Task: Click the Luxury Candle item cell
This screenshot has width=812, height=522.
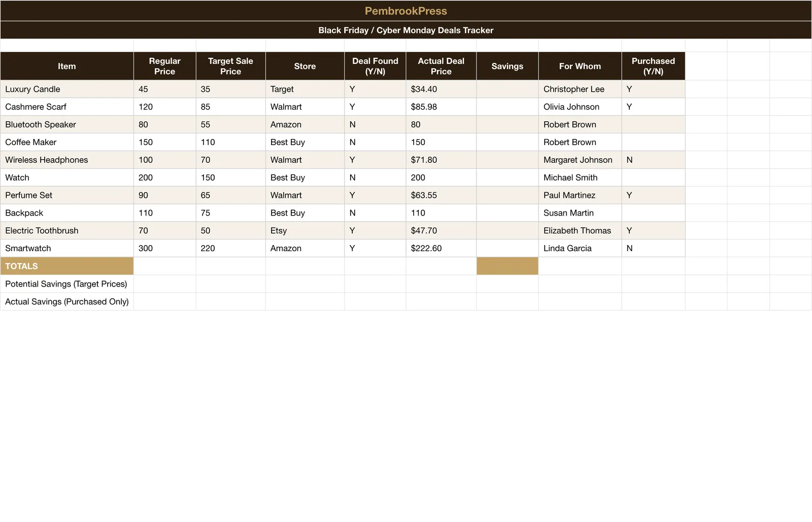Action: pyautogui.click(x=67, y=89)
